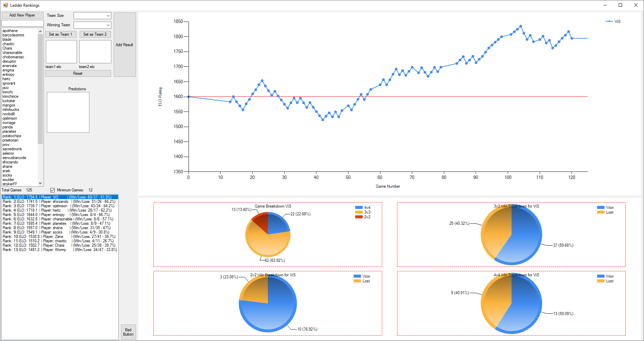Select Rank 11 chaotic ranking row
This screenshot has width=644, height=341.
pyautogui.click(x=60, y=241)
